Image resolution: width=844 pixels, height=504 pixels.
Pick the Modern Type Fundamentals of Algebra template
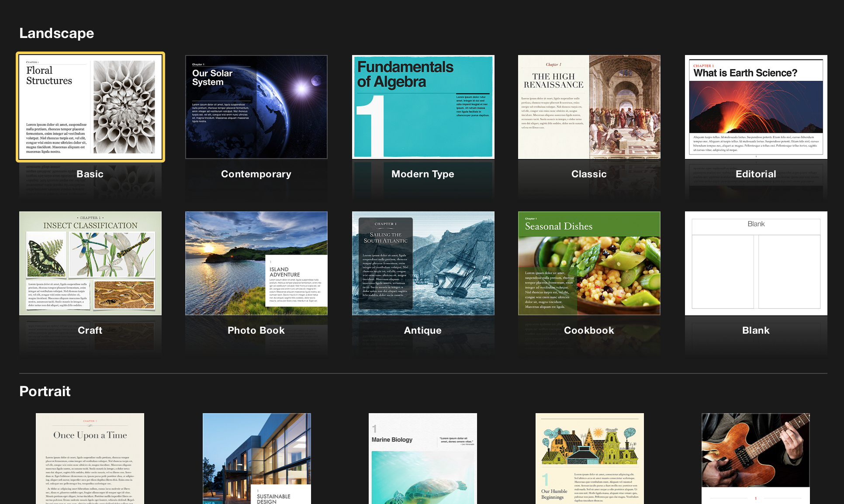[x=423, y=107]
